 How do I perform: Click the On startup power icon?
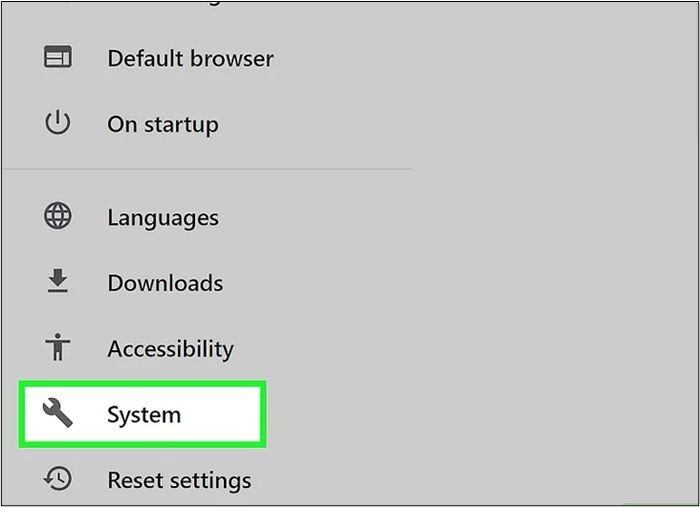[x=58, y=124]
